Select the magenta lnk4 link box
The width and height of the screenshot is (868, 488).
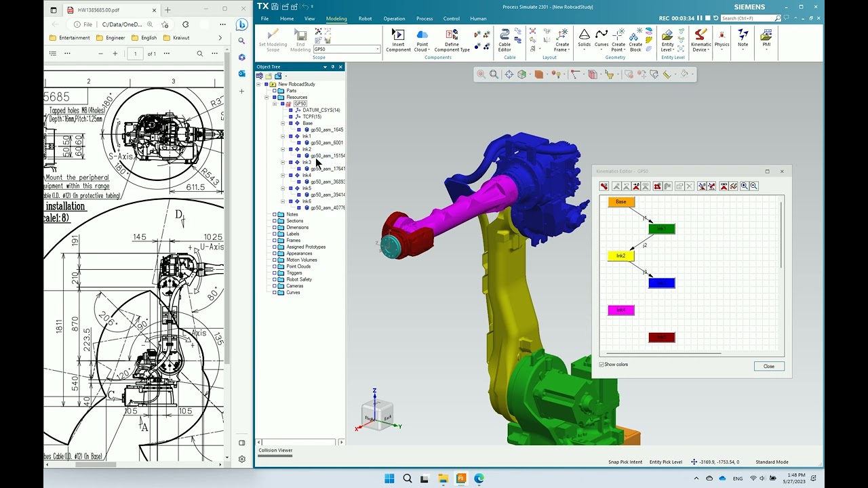click(621, 310)
